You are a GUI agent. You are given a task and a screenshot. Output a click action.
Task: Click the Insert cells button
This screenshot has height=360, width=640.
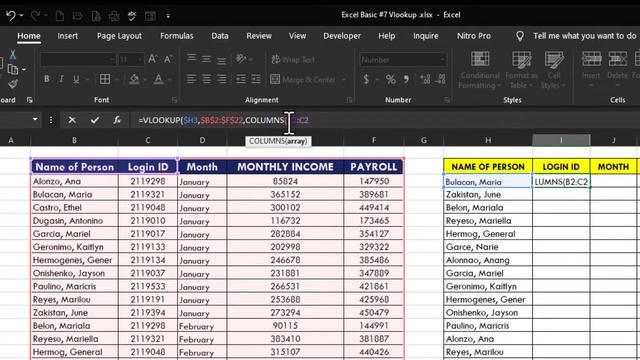591,69
